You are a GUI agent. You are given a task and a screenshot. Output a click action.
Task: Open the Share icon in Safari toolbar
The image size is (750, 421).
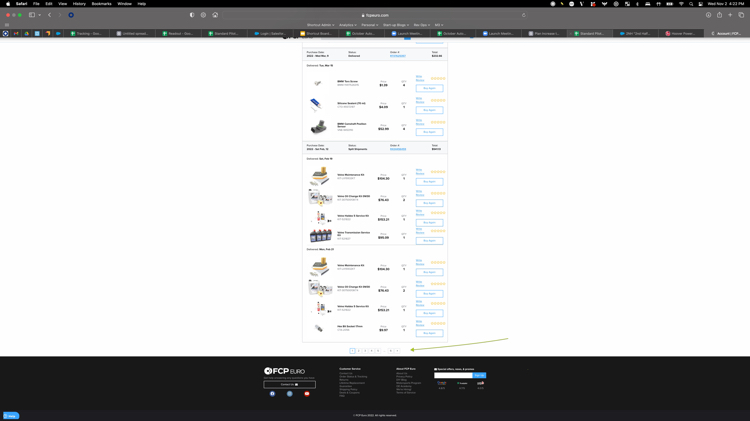719,15
